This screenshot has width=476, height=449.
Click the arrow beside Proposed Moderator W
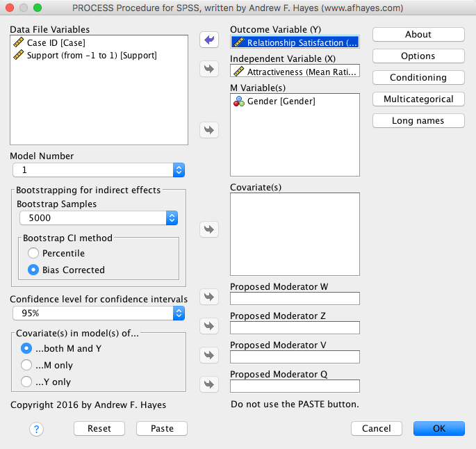point(208,297)
